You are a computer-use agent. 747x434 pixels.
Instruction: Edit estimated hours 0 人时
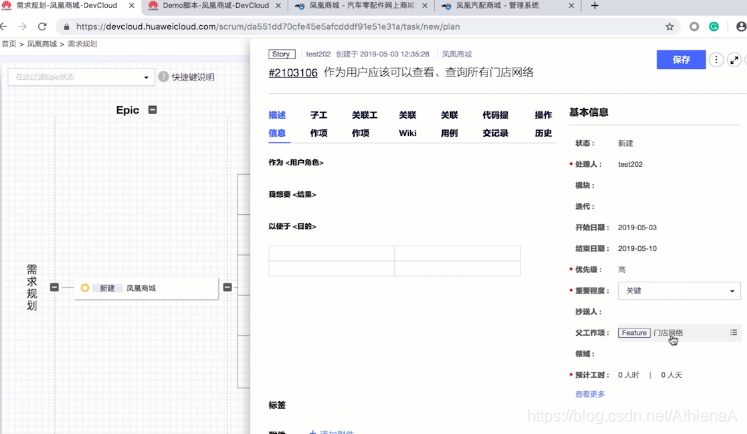(x=628, y=375)
